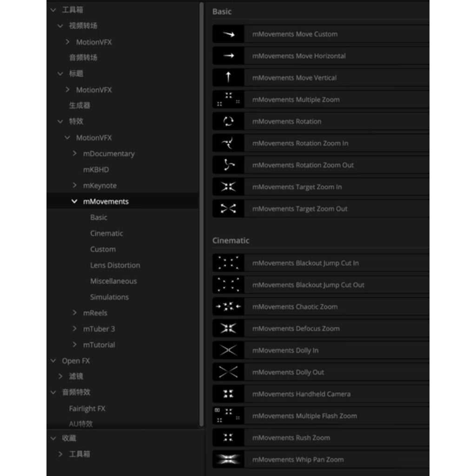The width and height of the screenshot is (476, 476).
Task: Click the effects tree vertical scrollbar
Action: [201, 214]
